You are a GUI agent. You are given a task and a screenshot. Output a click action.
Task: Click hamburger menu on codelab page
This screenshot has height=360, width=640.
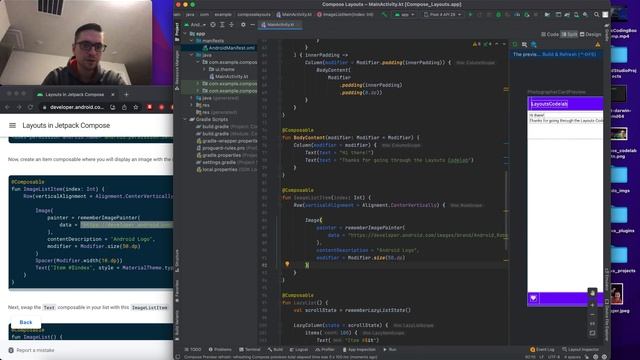pos(12,125)
